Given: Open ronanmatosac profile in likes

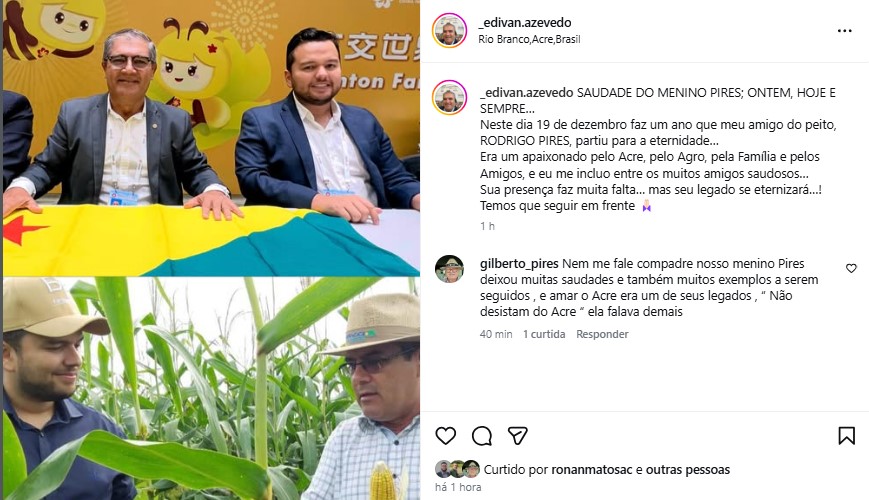Looking at the screenshot, I should (x=591, y=470).
